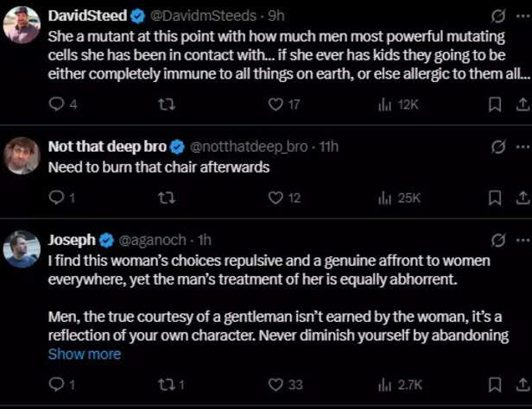Bookmark DavidSteed's tweet
This screenshot has height=409, width=532.
pos(495,104)
